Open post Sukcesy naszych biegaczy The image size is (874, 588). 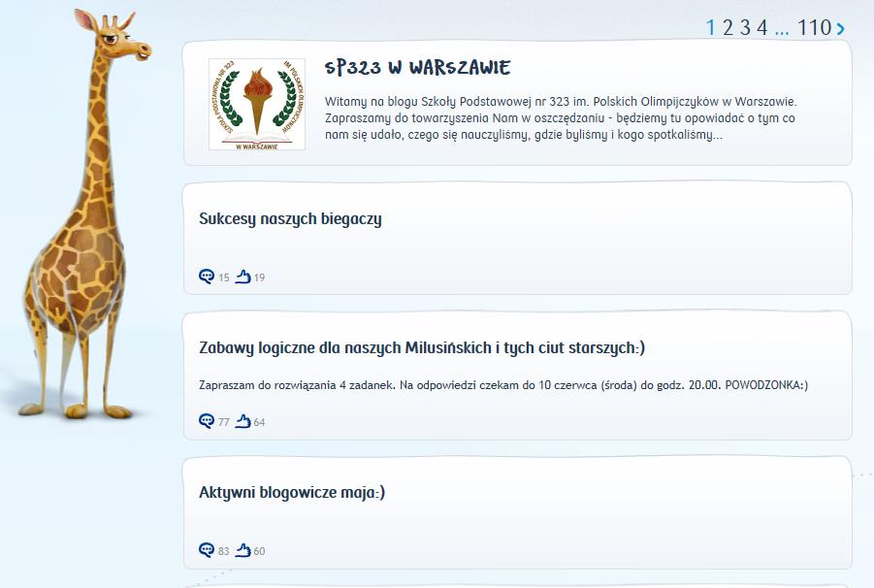(x=290, y=219)
